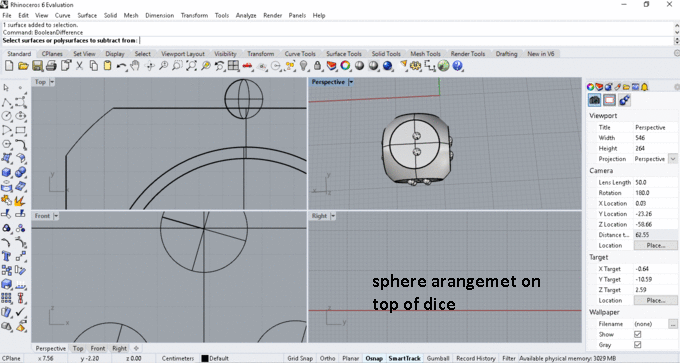The image size is (680, 363).
Task: Click the blue Help question mark icon
Action: tap(458, 66)
